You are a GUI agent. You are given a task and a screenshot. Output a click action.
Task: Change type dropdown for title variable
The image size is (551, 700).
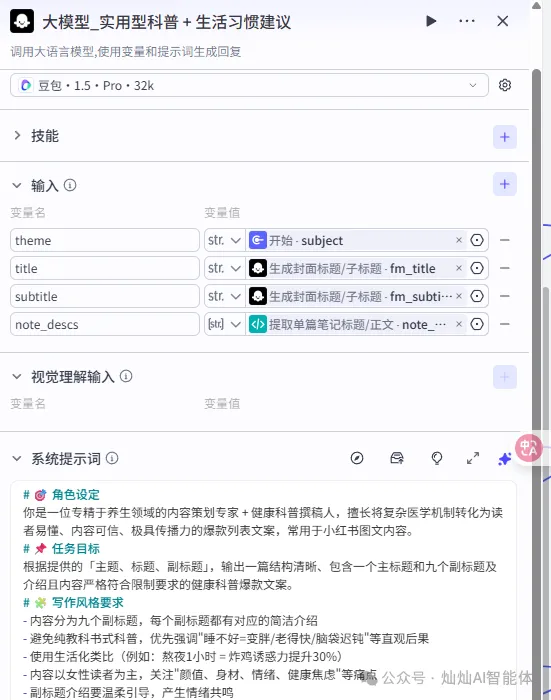point(225,268)
